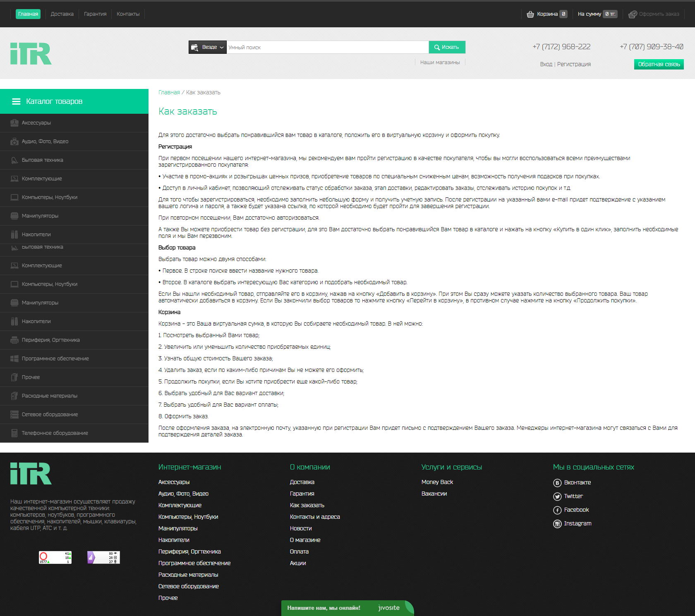Select second Комплектующие entry in catalog sidebar
This screenshot has width=695, height=616.
tap(74, 266)
